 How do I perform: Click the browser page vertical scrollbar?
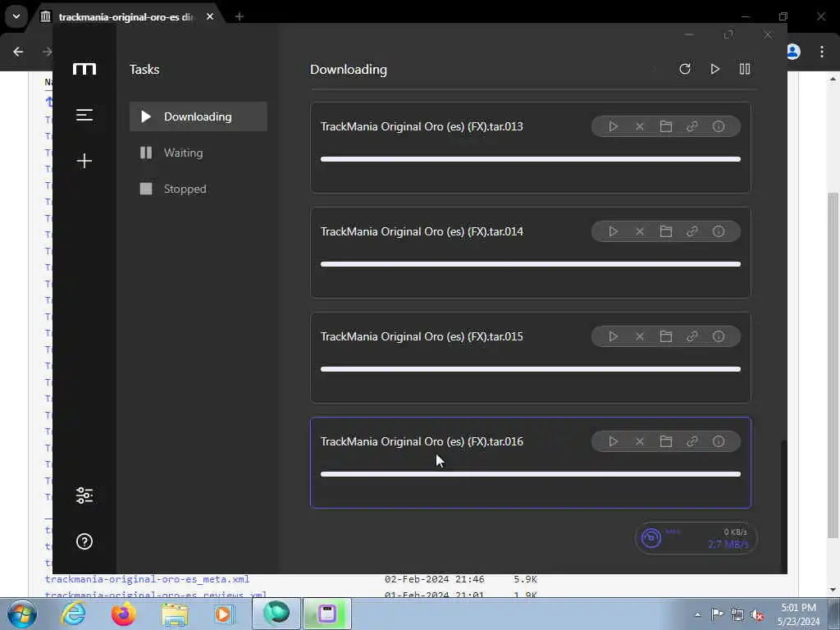point(833,364)
